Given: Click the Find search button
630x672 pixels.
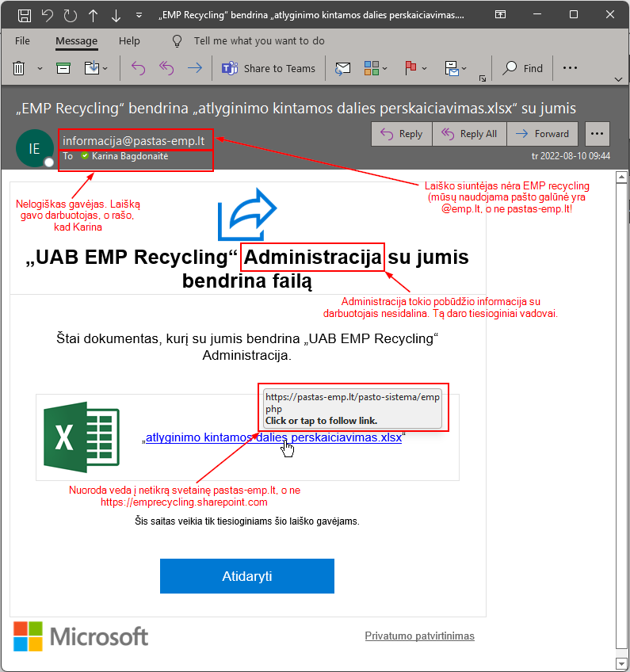Looking at the screenshot, I should point(522,68).
